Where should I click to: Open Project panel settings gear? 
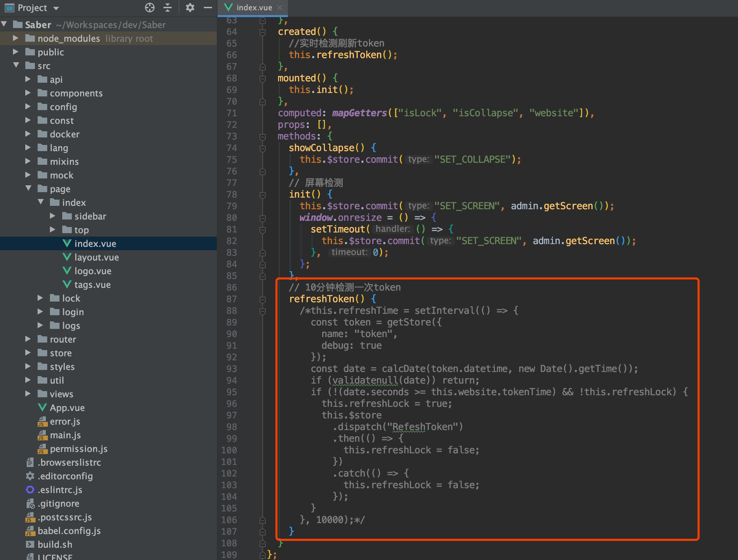tap(190, 8)
